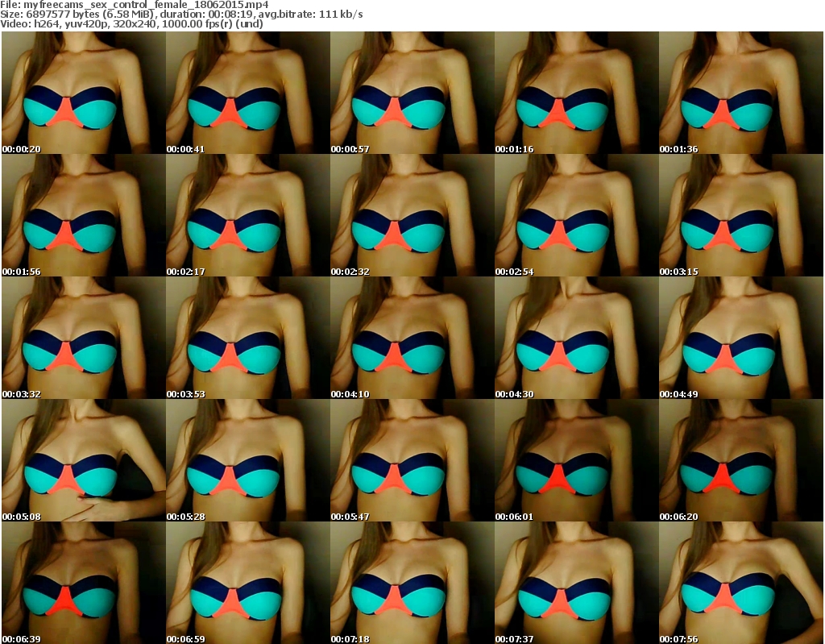This screenshot has width=825, height=644.
Task: Select the frame marked 00:00:57
Action: [x=412, y=93]
